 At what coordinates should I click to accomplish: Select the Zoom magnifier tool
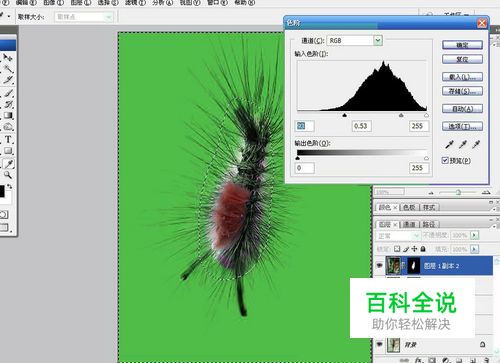coord(8,175)
